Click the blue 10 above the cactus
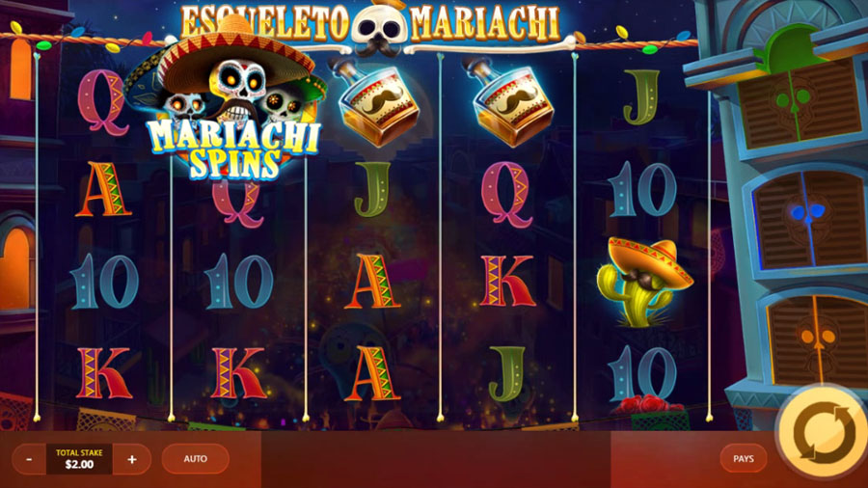Image resolution: width=868 pixels, height=488 pixels. (x=642, y=190)
